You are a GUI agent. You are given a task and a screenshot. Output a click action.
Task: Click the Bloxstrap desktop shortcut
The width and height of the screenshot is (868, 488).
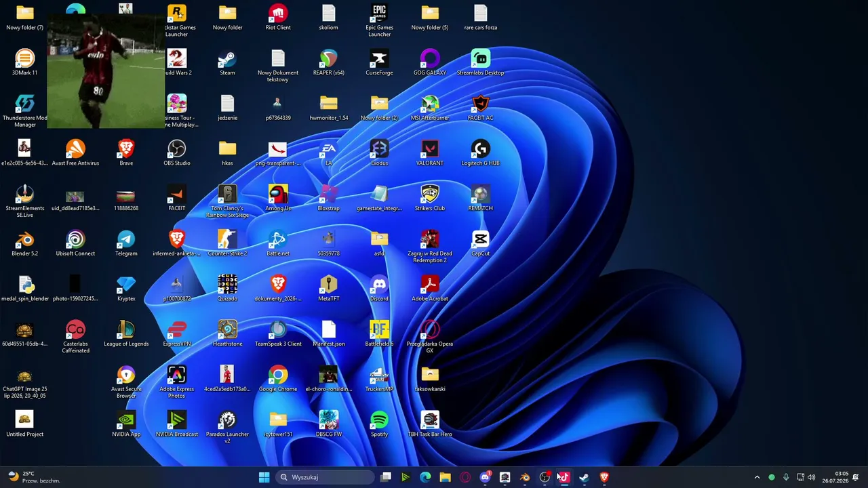tap(328, 198)
